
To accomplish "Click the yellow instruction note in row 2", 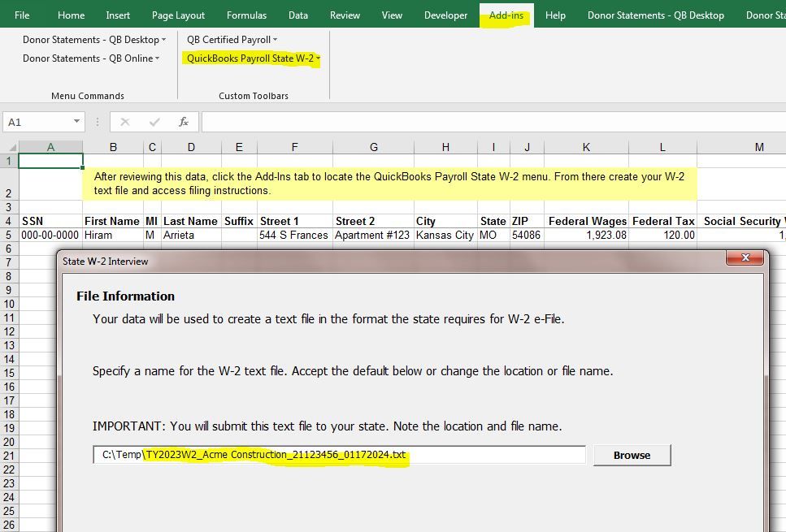I will coord(389,184).
